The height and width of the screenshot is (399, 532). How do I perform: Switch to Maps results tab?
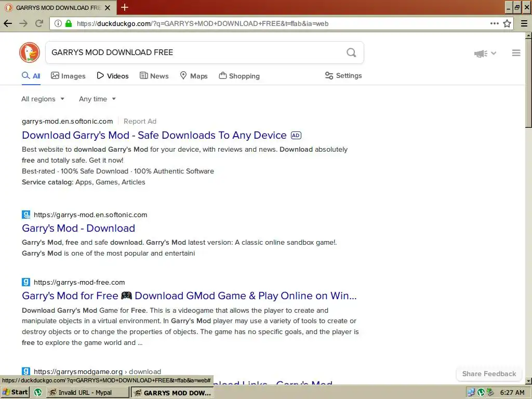194,76
